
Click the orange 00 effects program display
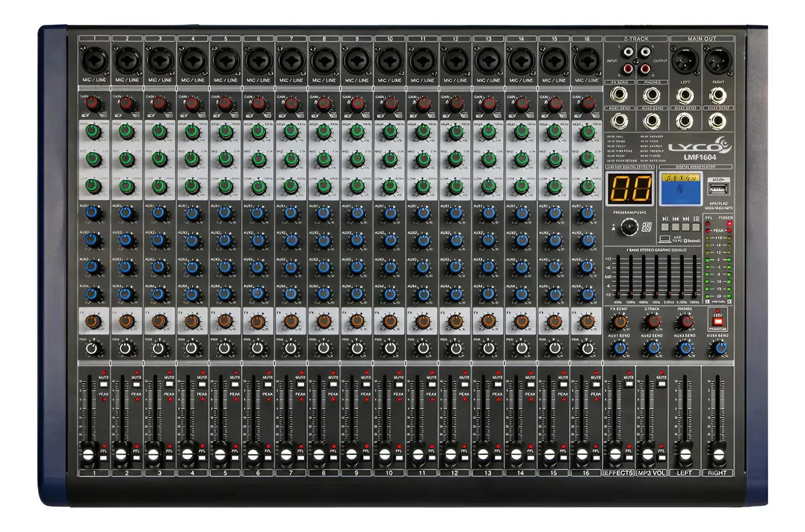point(629,188)
